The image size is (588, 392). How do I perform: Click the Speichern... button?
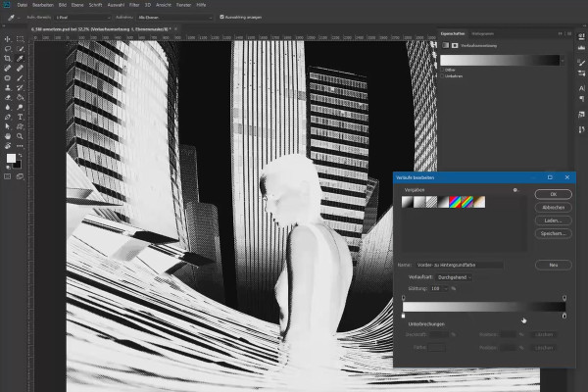pos(553,233)
